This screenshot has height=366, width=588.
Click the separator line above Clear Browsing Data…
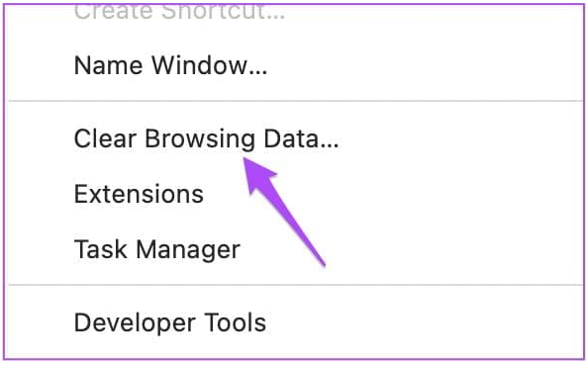[x=294, y=101]
